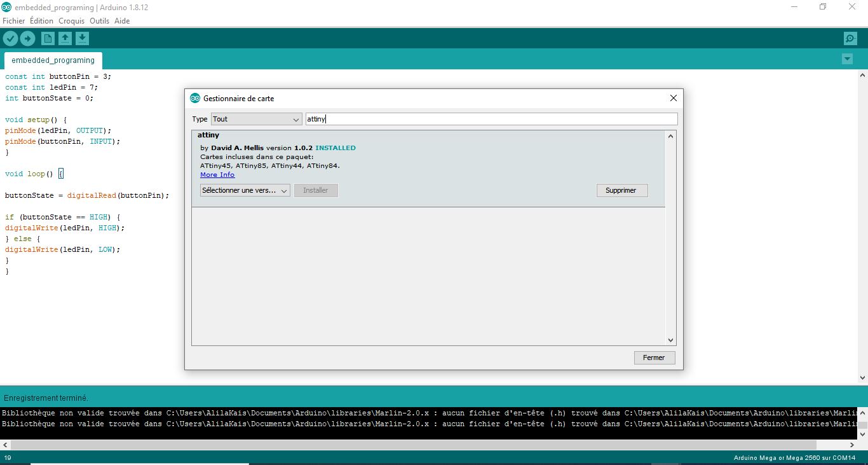Click the if (buttonState == HIGH) line

point(62,217)
